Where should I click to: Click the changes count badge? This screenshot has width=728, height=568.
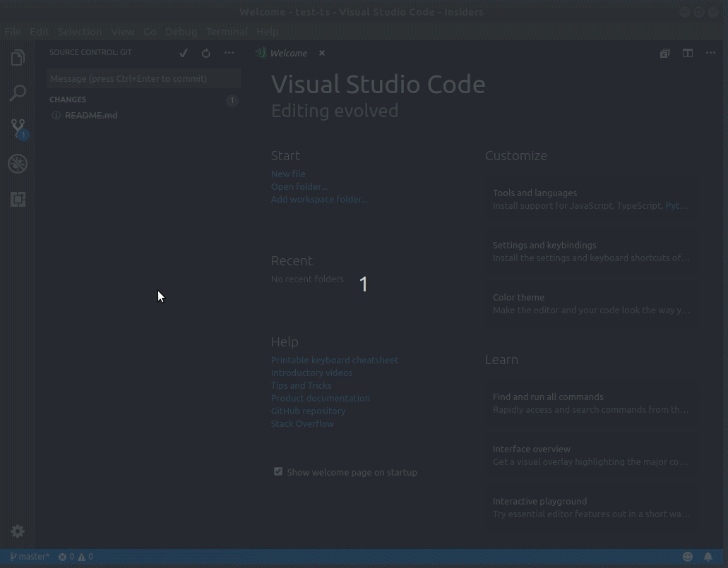click(232, 100)
